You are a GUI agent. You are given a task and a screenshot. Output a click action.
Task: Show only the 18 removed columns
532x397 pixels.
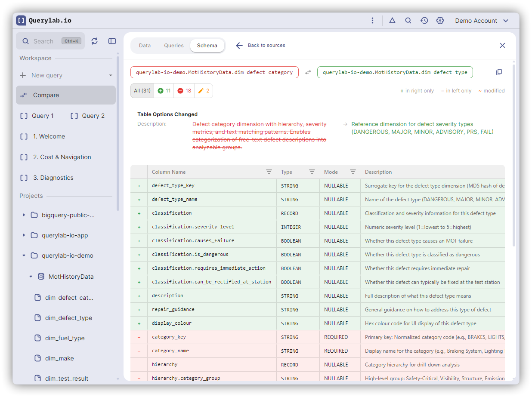coord(184,91)
